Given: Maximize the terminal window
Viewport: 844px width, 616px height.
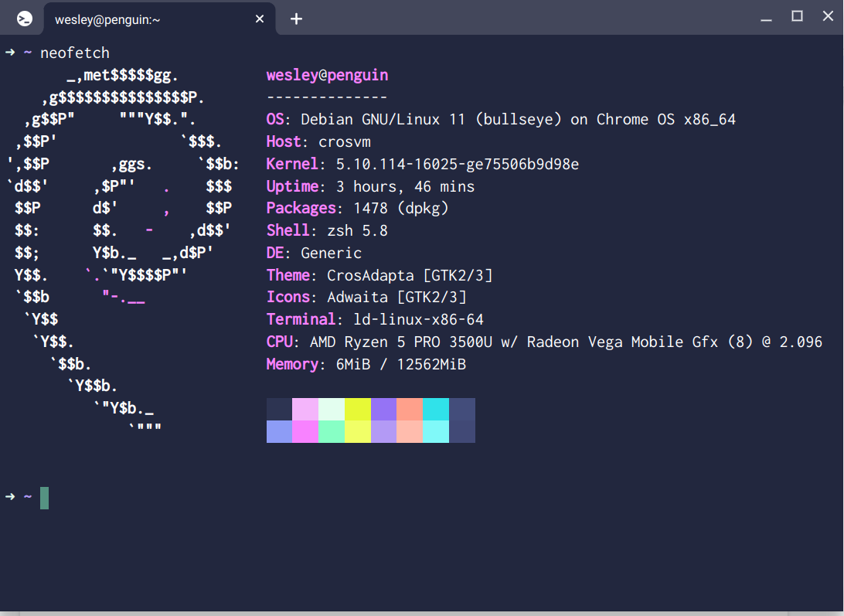Looking at the screenshot, I should pos(797,16).
